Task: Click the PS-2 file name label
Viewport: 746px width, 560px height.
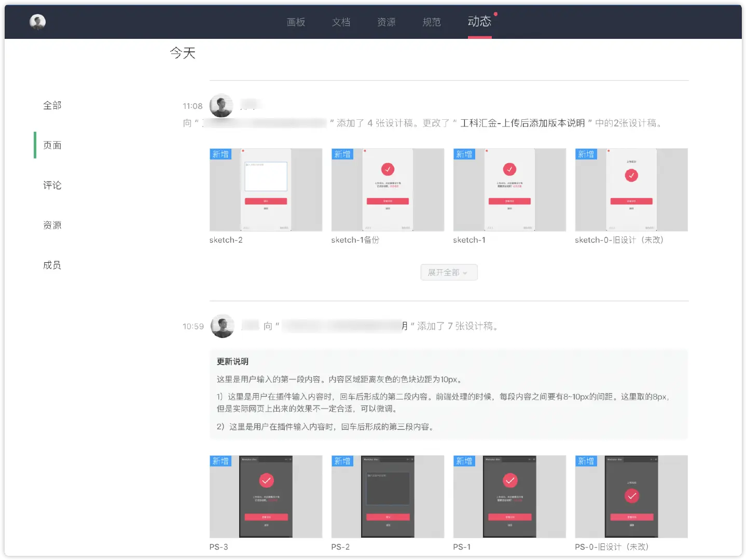Action: pyautogui.click(x=340, y=547)
